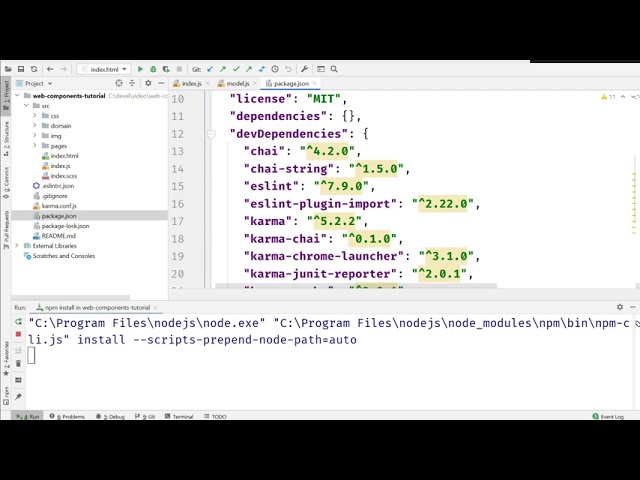Click the Git Commit checkmark icon

coord(236,69)
